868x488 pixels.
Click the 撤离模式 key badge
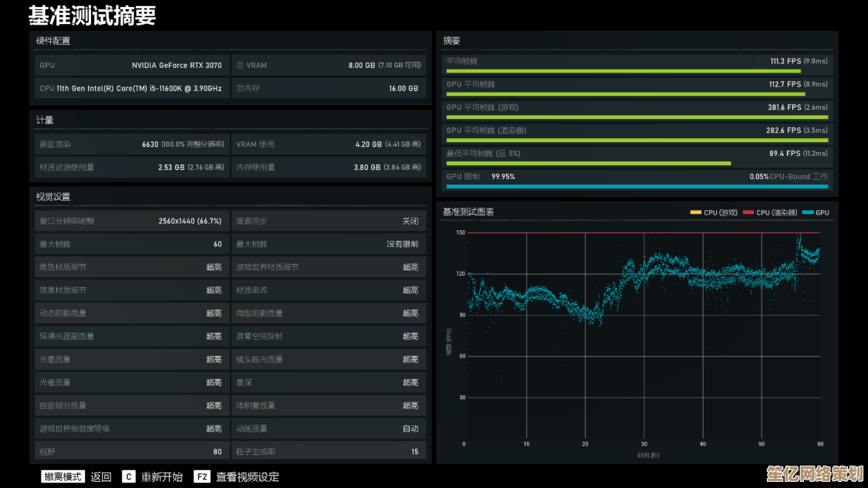[62, 476]
